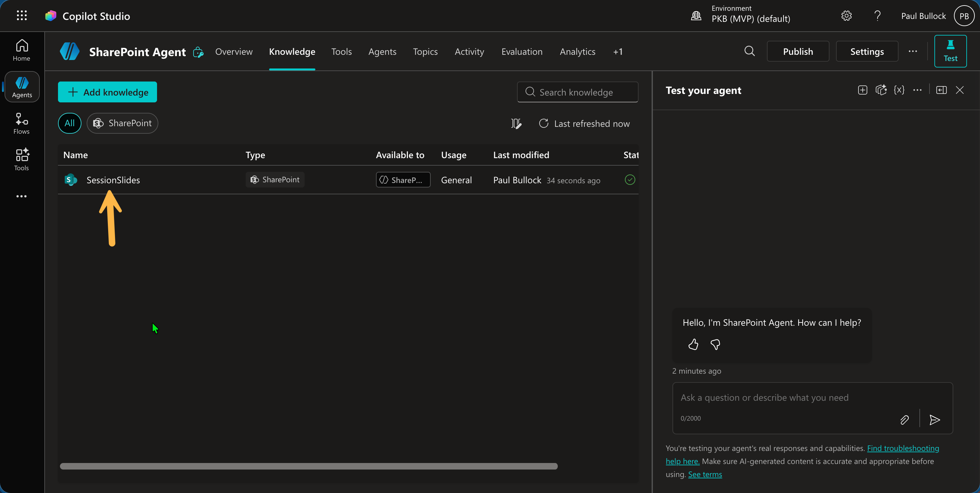Open the Tools section in the sidebar
The height and width of the screenshot is (493, 980).
21,159
